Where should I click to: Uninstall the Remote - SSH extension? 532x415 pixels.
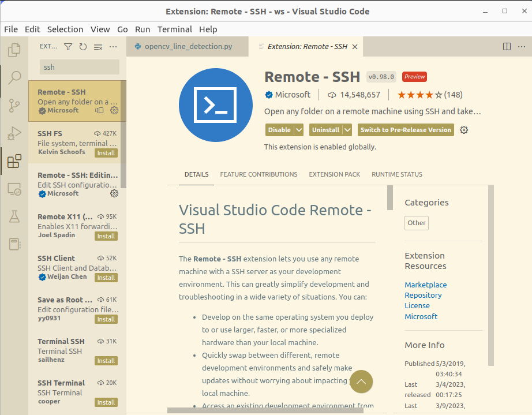tap(325, 130)
